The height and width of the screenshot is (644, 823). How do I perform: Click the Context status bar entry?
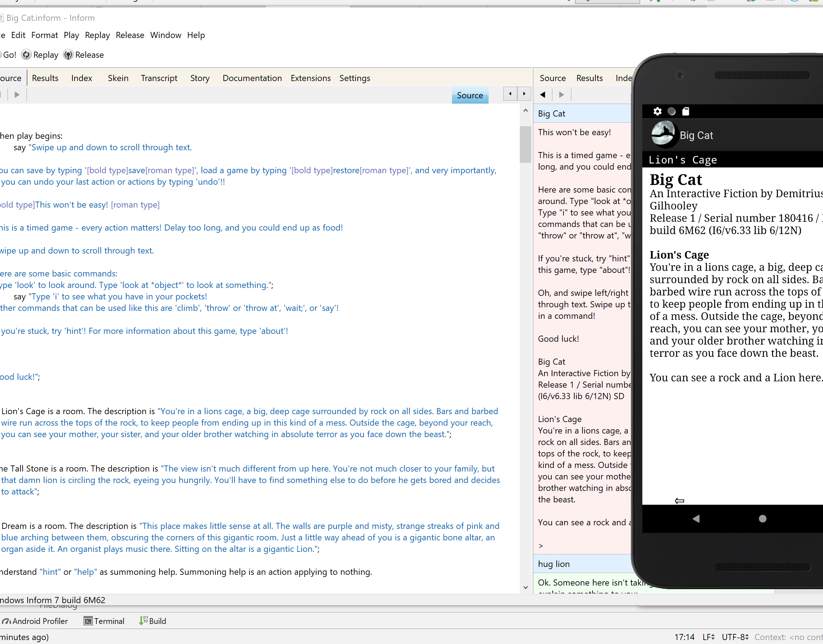788,637
